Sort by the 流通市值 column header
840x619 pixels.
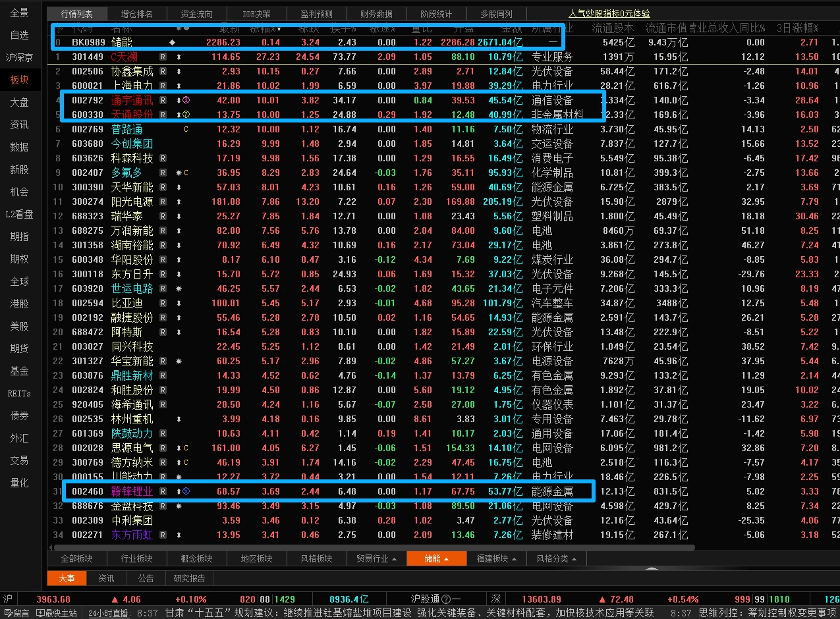(665, 28)
